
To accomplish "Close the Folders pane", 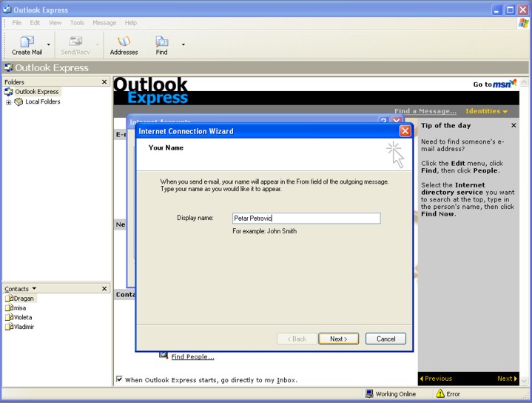I will click(x=104, y=82).
